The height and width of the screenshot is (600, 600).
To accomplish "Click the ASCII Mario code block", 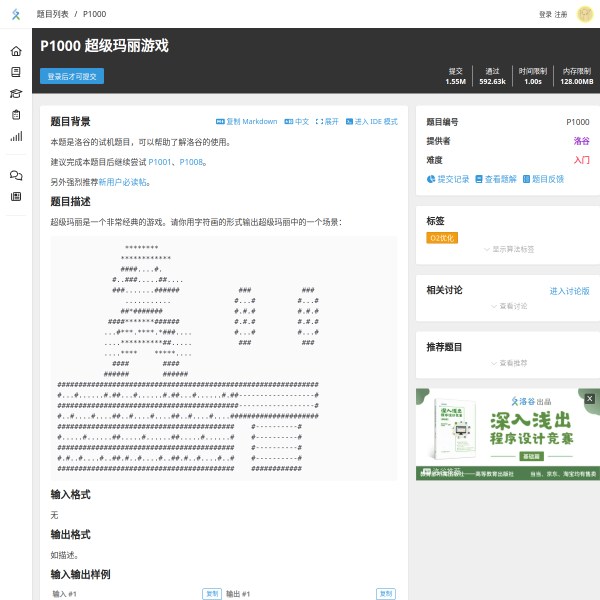I will tap(224, 358).
